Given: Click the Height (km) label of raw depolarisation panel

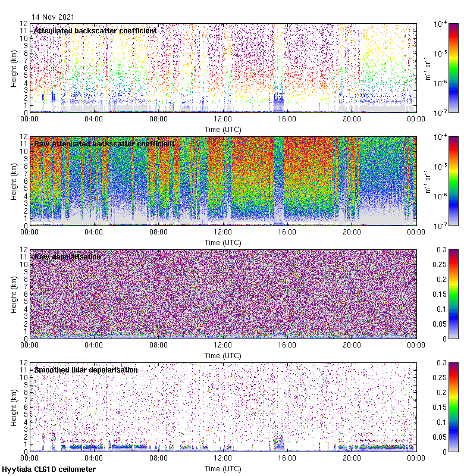Looking at the screenshot, I should 14,293.
